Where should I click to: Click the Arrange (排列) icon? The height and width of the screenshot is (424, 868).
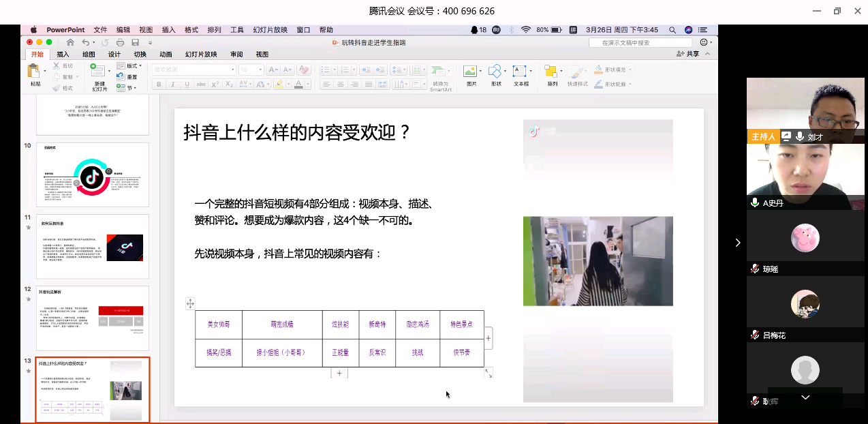pyautogui.click(x=551, y=72)
